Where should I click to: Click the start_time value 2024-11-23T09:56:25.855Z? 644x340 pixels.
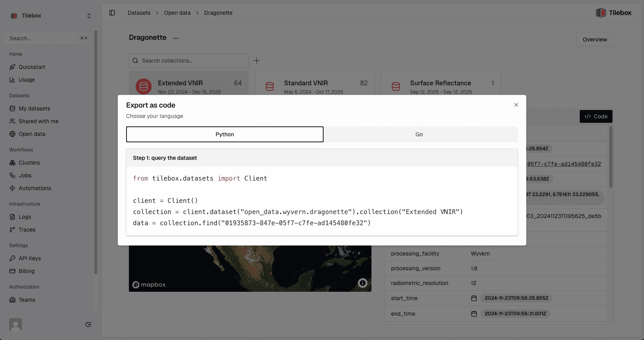(516, 298)
